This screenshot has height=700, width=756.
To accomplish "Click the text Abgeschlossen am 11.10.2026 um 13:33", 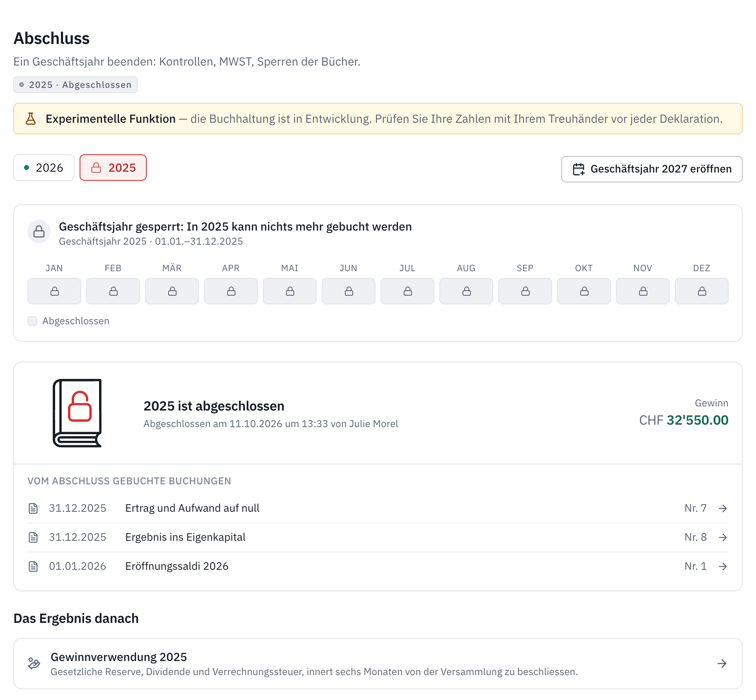I will click(x=236, y=424).
